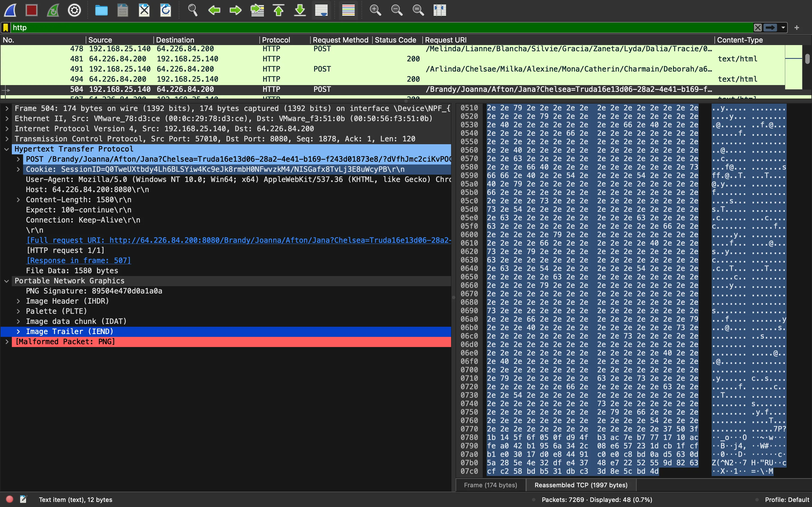Reload the capture file
Viewport: 812px width, 507px height.
click(x=166, y=10)
